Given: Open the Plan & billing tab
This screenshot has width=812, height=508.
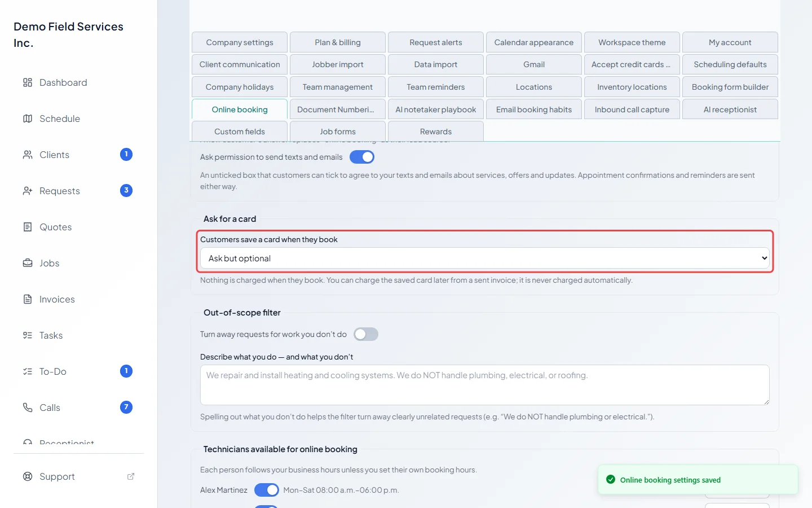Looking at the screenshot, I should point(338,42).
